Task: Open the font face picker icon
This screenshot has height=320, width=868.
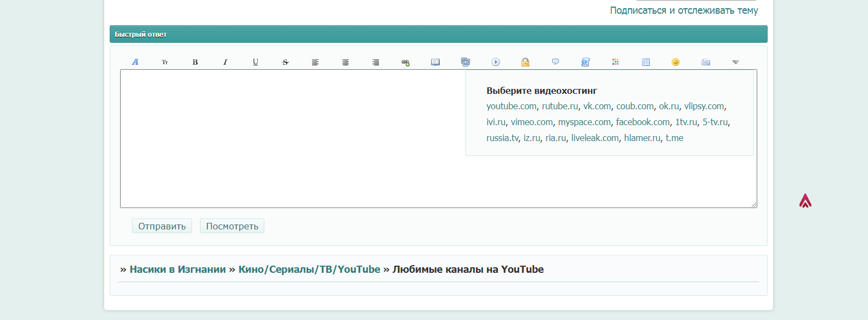Action: pyautogui.click(x=135, y=62)
